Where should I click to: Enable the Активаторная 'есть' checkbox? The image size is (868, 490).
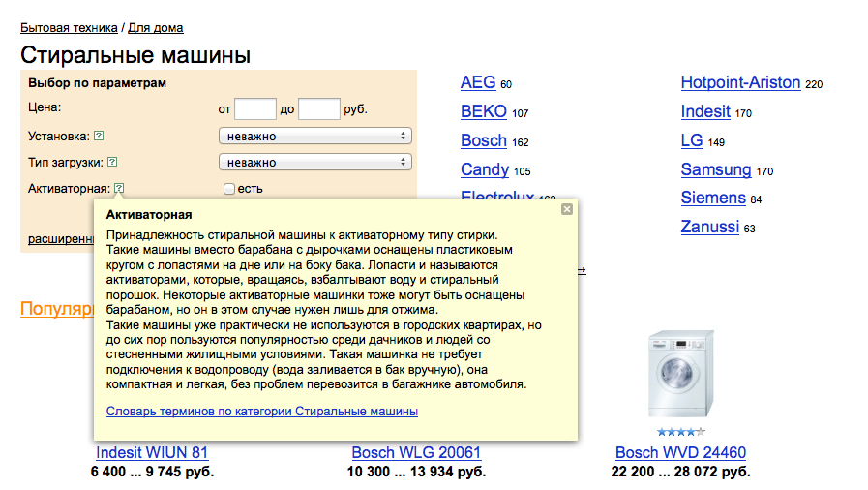tap(229, 189)
